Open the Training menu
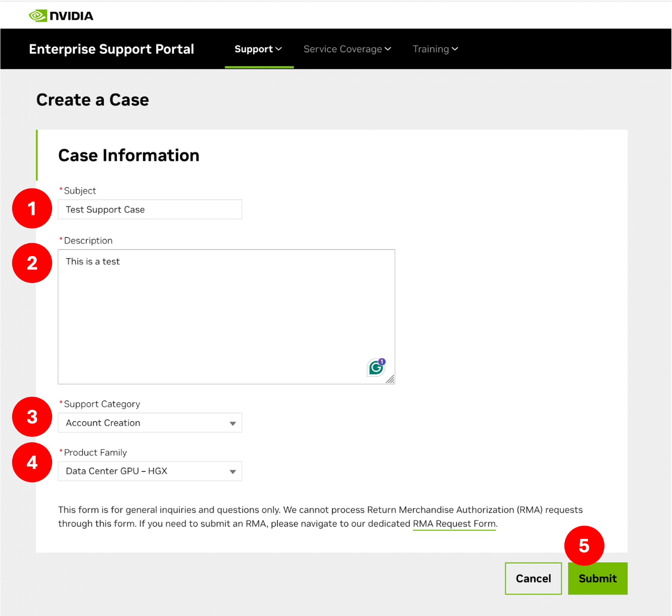The image size is (672, 616). 436,49
